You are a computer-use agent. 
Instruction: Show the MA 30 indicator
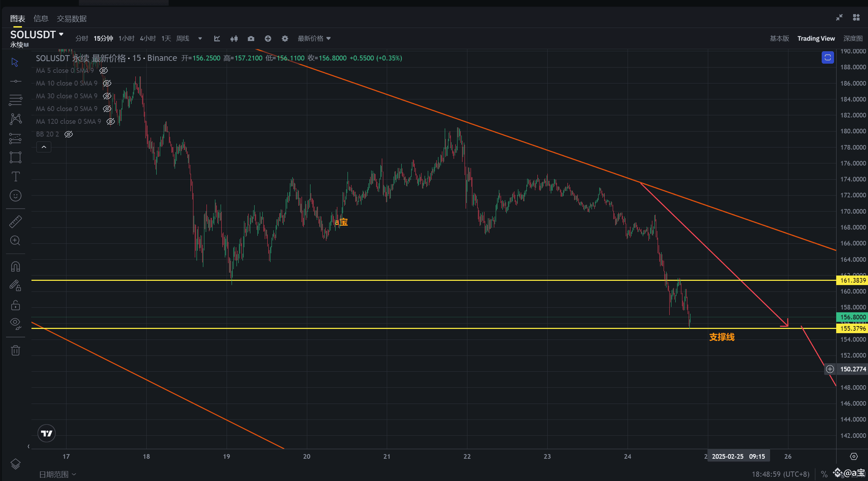coord(107,96)
